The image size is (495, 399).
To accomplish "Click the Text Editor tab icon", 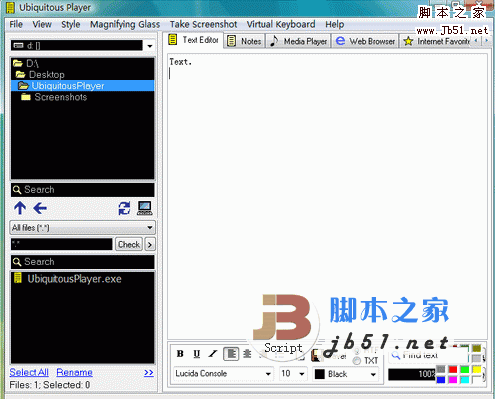I will (x=173, y=40).
